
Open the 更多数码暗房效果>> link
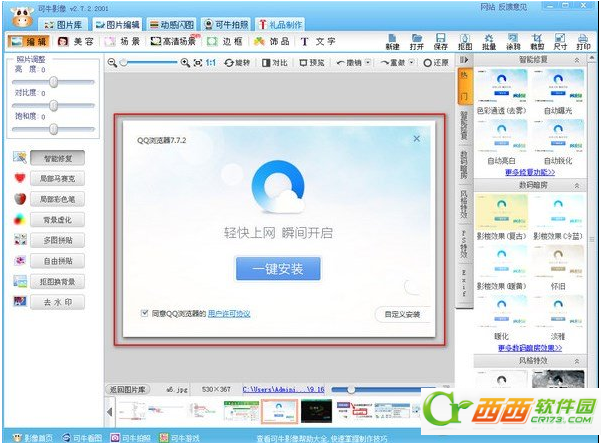click(530, 348)
